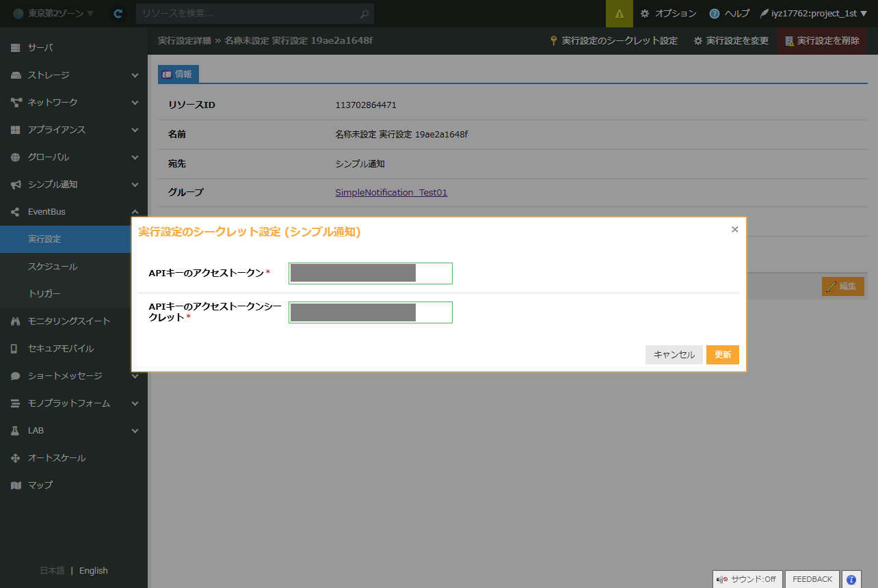Open the ヘルプ help menu
Viewport: 878px width, 588px height.
tap(730, 14)
